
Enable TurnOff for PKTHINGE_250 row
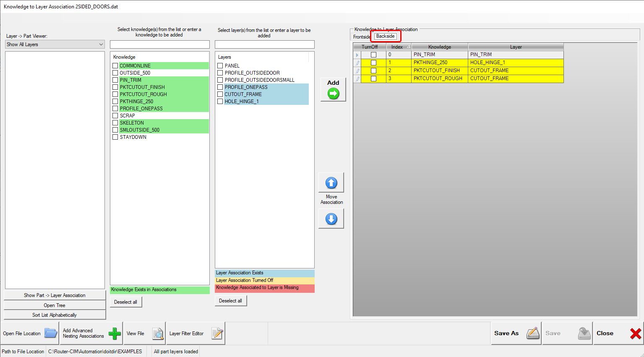(x=373, y=63)
